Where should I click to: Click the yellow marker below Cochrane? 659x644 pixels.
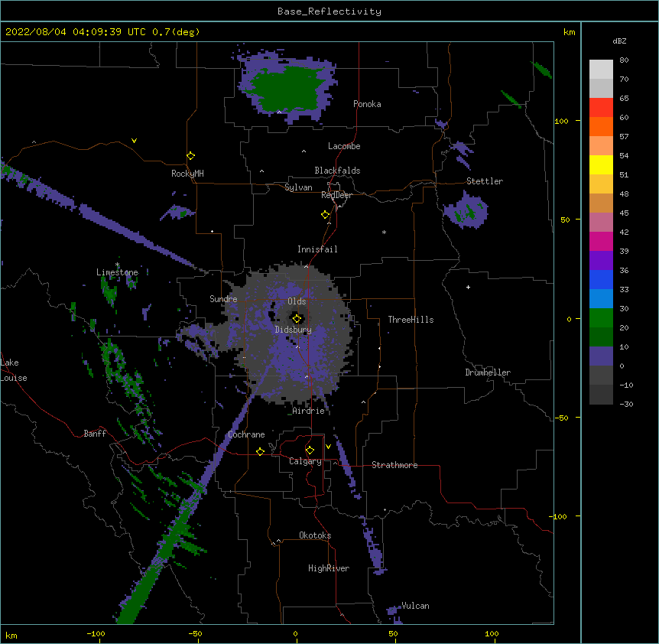click(x=260, y=451)
